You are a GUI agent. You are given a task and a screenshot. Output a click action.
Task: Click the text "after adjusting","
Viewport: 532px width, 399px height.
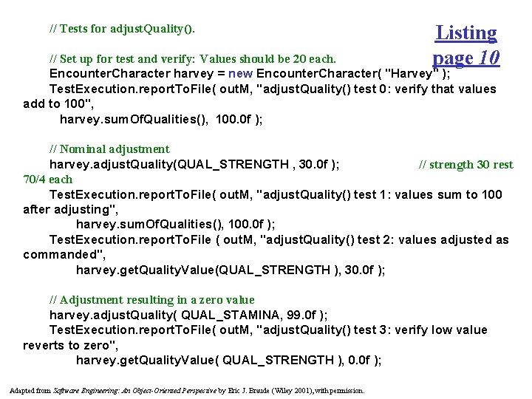click(71, 210)
